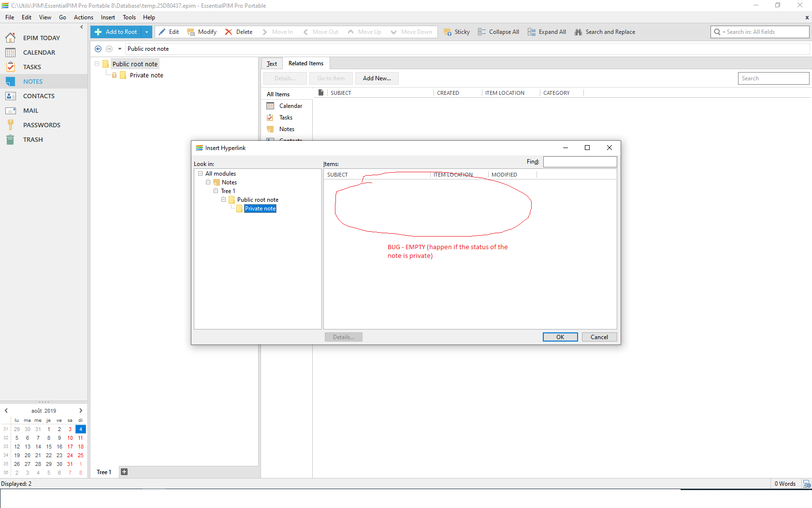Open the Tree 1 tab
This screenshot has width=812, height=508.
click(x=104, y=472)
